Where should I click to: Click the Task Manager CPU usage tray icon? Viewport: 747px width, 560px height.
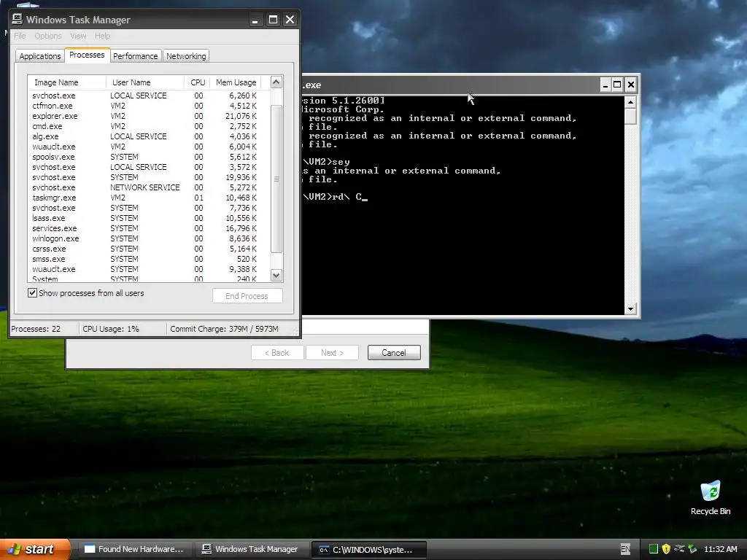[x=654, y=549]
